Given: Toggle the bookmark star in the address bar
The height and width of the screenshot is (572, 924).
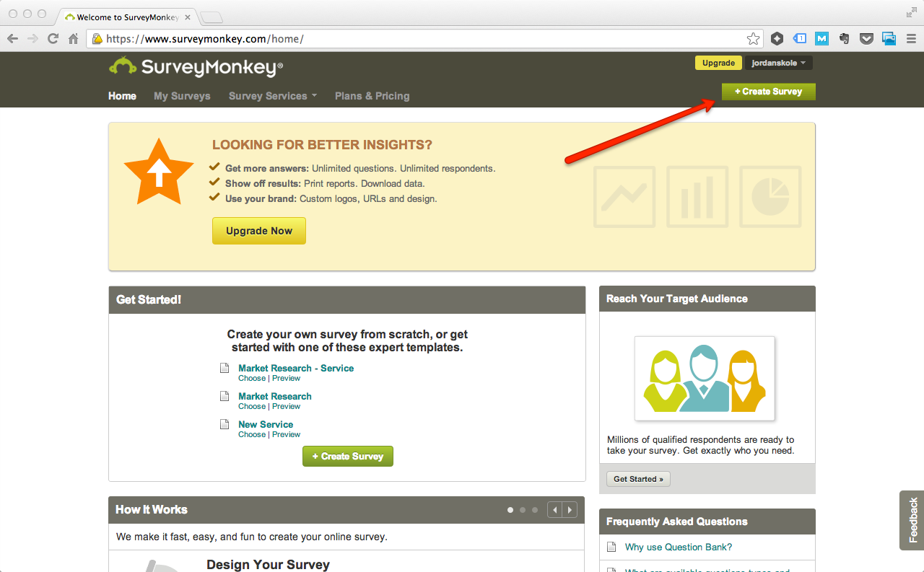Looking at the screenshot, I should click(x=753, y=38).
